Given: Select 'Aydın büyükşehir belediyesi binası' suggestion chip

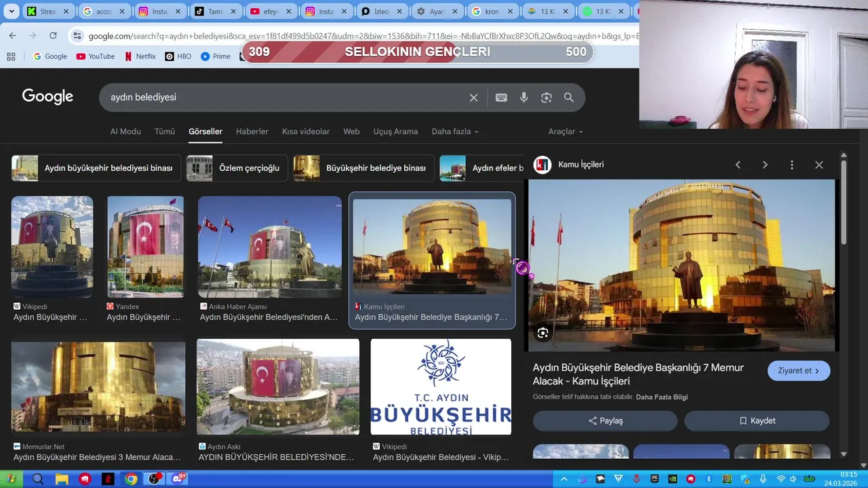Looking at the screenshot, I should (96, 168).
